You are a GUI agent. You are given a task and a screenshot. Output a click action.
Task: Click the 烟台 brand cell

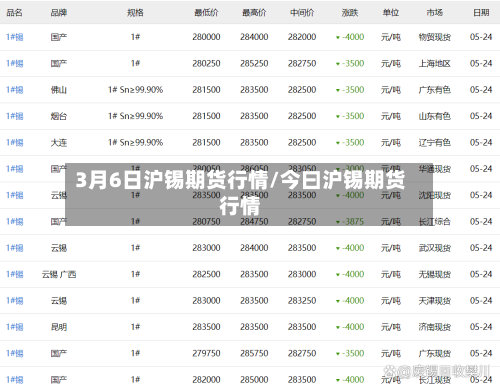[59, 116]
